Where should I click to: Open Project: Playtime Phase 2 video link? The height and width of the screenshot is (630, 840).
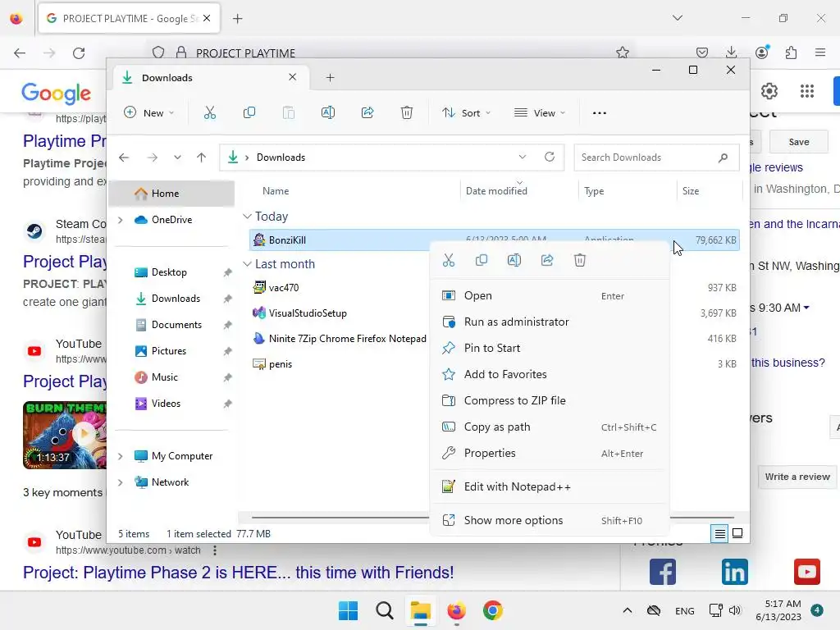pyautogui.click(x=239, y=573)
